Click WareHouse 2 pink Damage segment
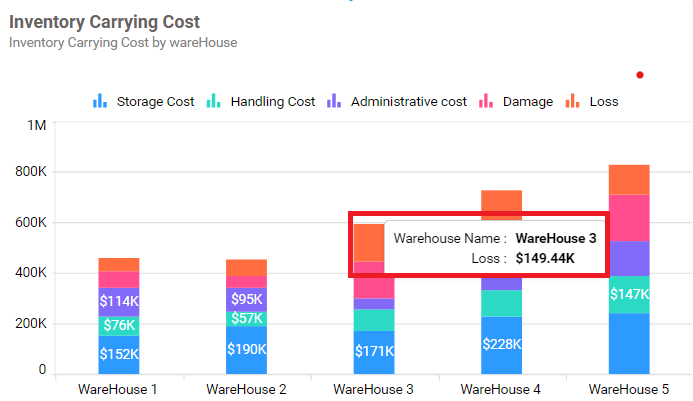This screenshot has height=401, width=693. [x=246, y=282]
